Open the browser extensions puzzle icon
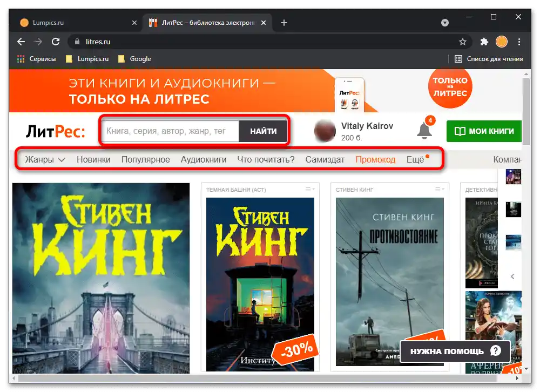The height and width of the screenshot is (392, 540). pyautogui.click(x=484, y=42)
